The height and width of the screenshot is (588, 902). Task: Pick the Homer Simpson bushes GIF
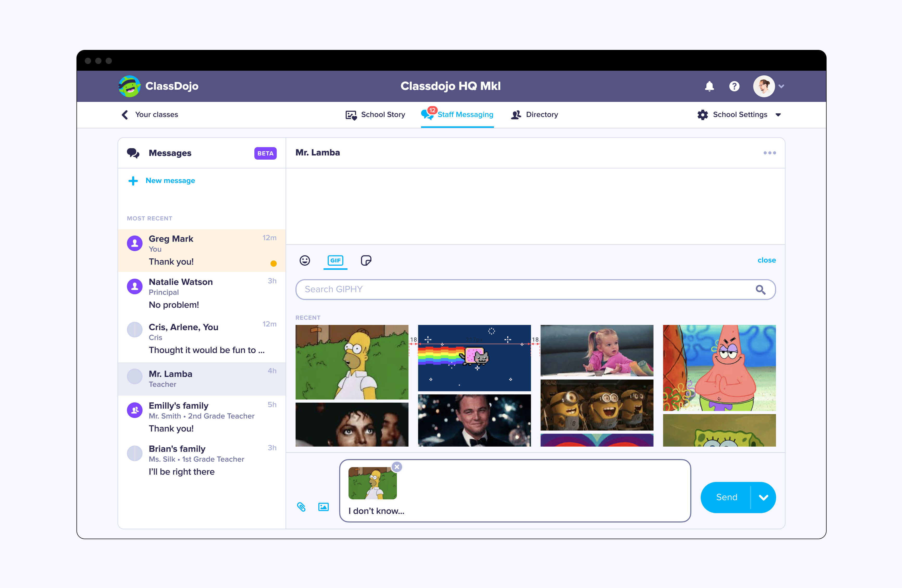pos(352,362)
